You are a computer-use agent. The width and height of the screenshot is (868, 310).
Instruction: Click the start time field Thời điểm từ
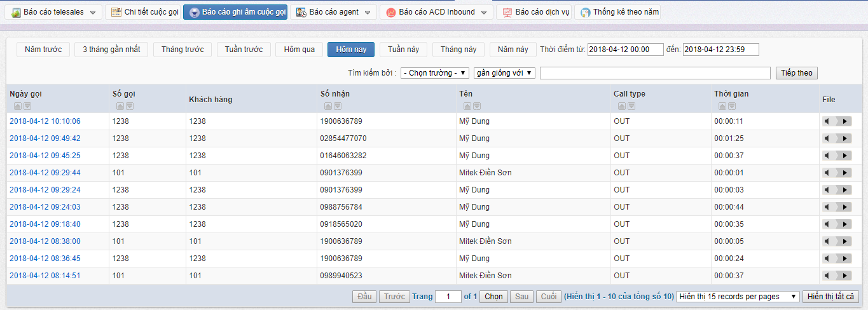tap(633, 50)
